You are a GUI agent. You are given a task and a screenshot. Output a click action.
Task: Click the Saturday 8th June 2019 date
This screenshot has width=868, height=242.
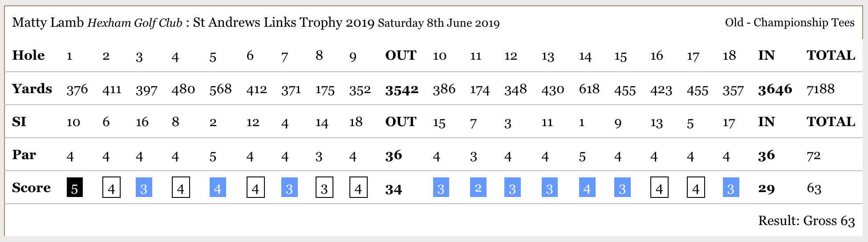pyautogui.click(x=438, y=23)
